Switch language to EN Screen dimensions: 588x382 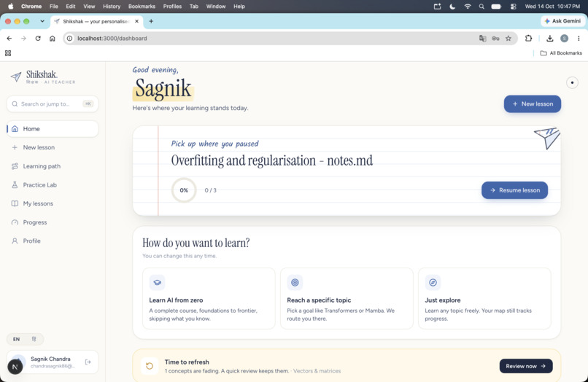click(x=17, y=339)
